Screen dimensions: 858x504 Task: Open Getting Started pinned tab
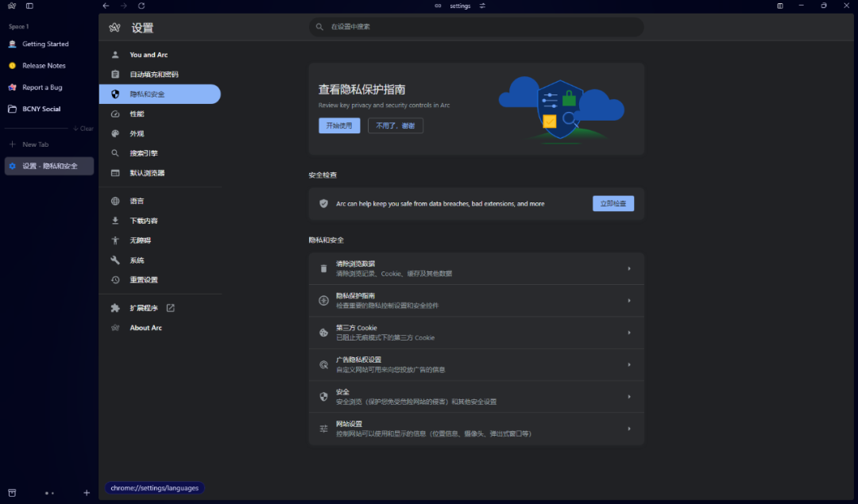49,44
